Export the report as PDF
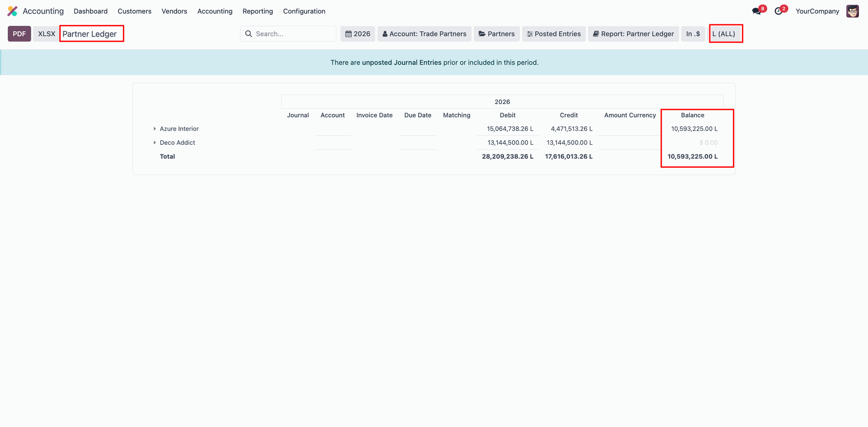The height and width of the screenshot is (427, 868). pyautogui.click(x=19, y=34)
